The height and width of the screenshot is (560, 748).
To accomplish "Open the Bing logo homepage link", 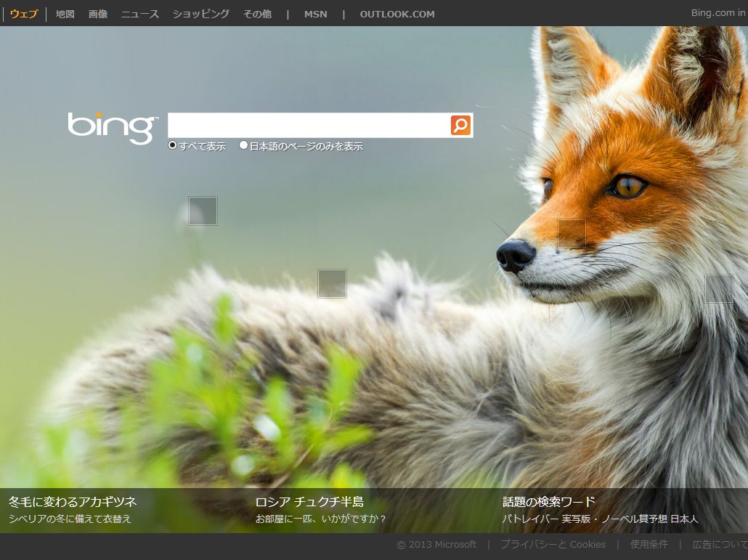I will [x=113, y=128].
